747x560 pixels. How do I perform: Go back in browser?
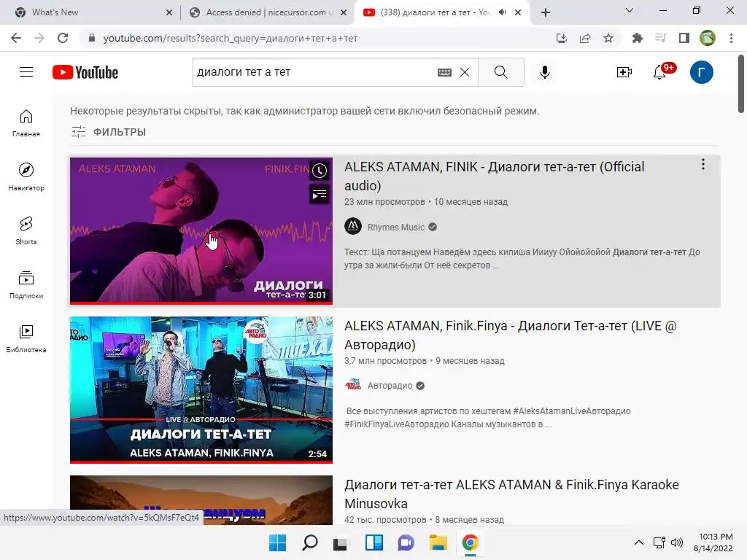tap(16, 38)
